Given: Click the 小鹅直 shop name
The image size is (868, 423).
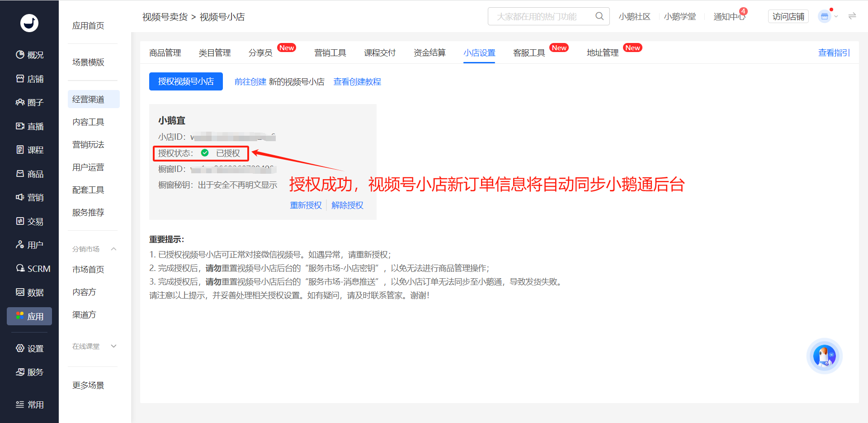Looking at the screenshot, I should point(172,120).
